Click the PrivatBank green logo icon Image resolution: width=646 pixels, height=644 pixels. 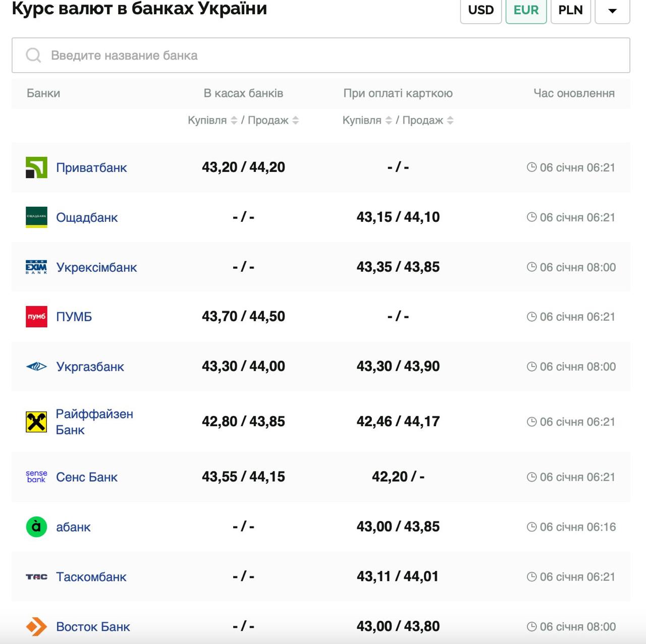tap(36, 167)
